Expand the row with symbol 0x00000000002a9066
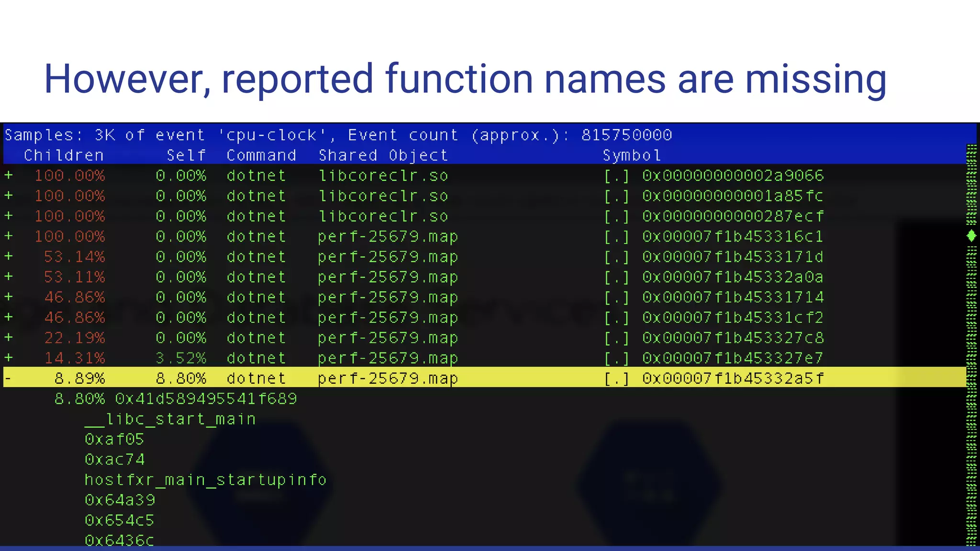Viewport: 980px width, 551px height. [9, 175]
